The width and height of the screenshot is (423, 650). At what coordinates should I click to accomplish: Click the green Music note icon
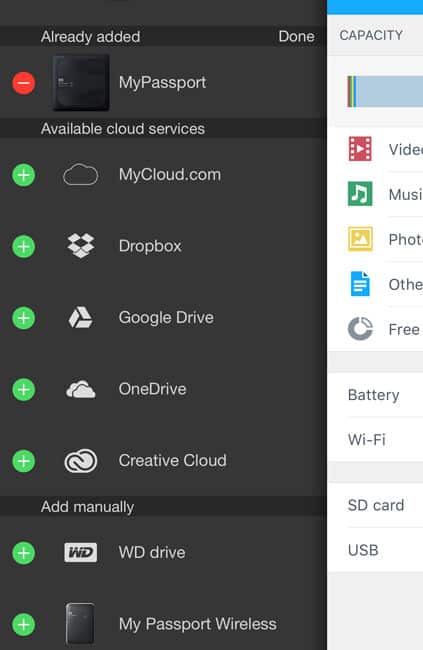point(360,194)
